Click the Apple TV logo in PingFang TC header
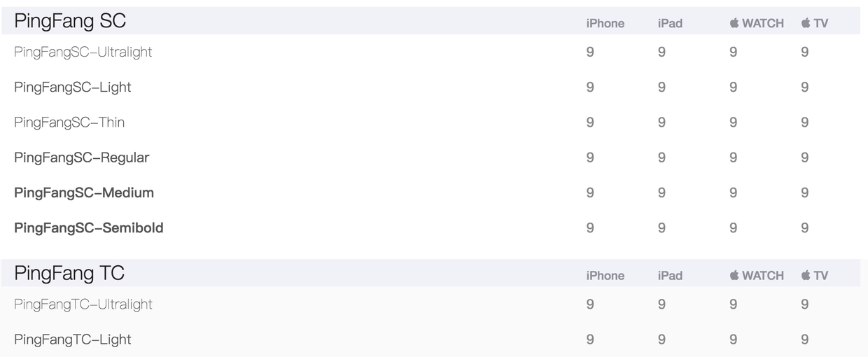Screen dimensions: 868x357 pyautogui.click(x=806, y=275)
